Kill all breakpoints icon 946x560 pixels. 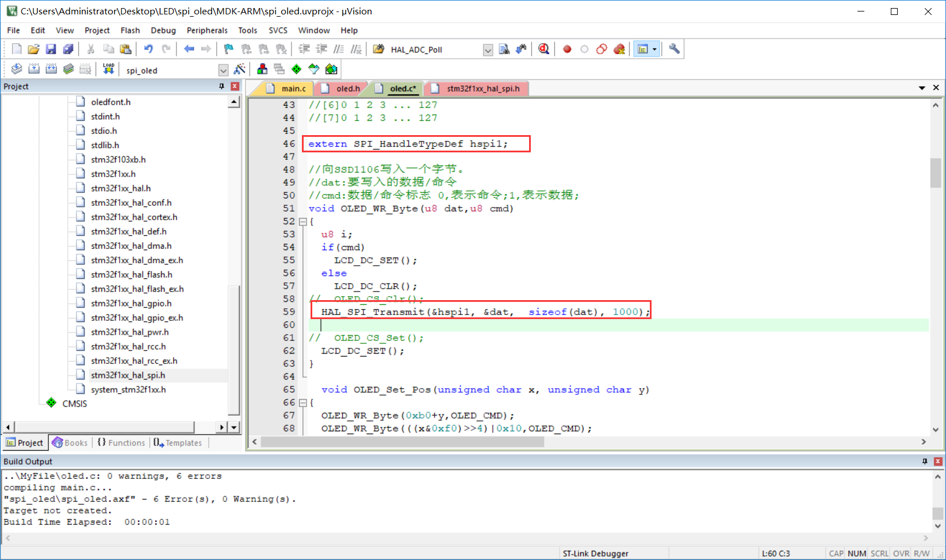(619, 49)
